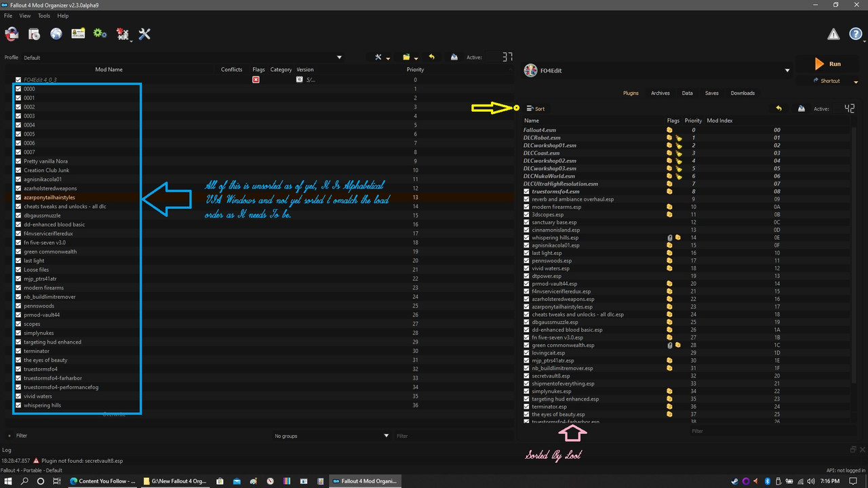Open the Executables green gears icon
This screenshot has height=488, width=868.
point(100,33)
